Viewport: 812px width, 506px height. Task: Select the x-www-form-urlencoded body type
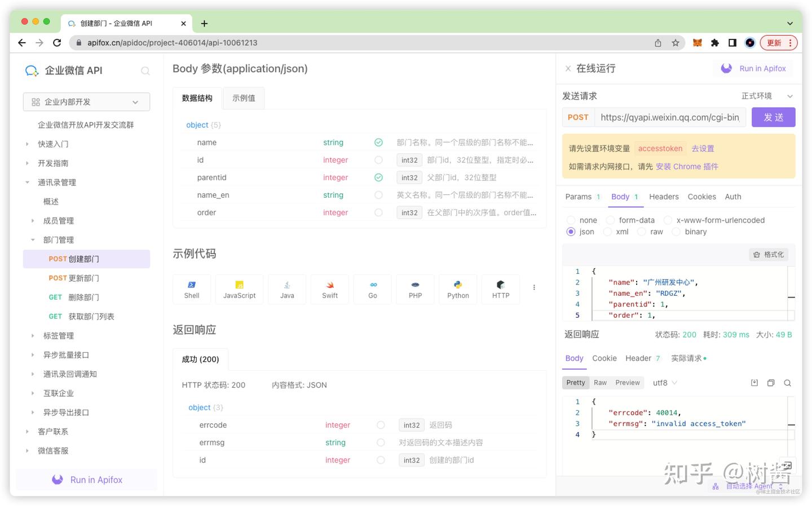coord(668,220)
